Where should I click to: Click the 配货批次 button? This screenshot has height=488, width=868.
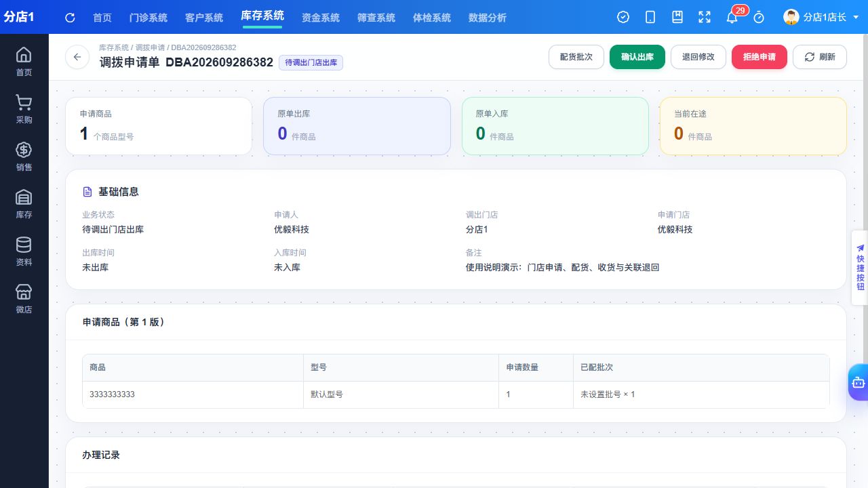pyautogui.click(x=576, y=57)
